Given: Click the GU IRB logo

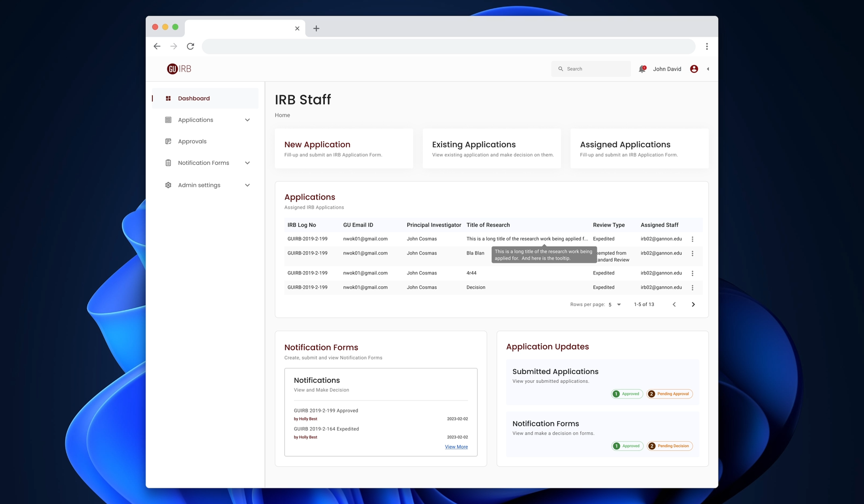Looking at the screenshot, I should pyautogui.click(x=179, y=69).
